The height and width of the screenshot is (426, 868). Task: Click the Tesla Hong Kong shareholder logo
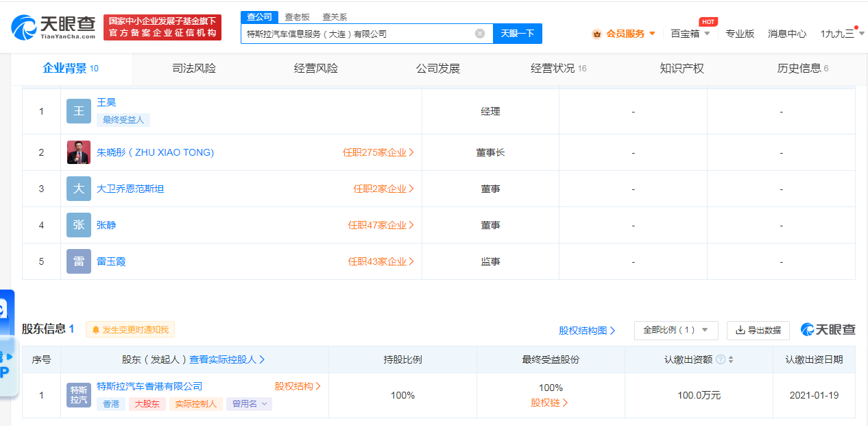tap(79, 395)
